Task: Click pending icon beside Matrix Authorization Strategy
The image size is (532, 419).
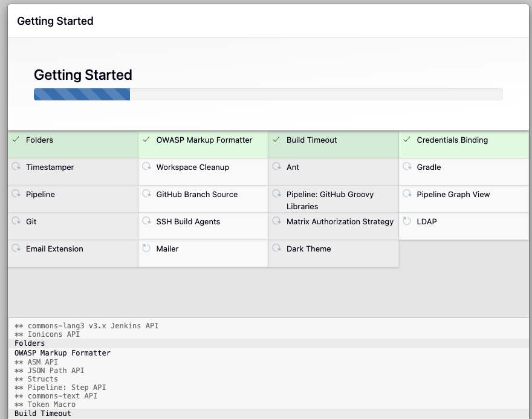Action: point(276,221)
